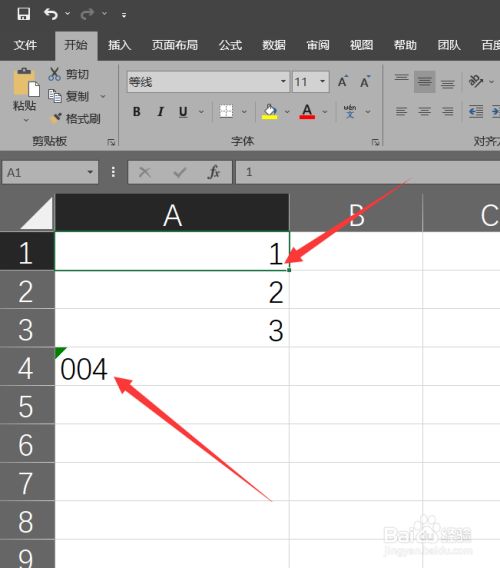Click the center horizontally icon
500x568 pixels.
pyautogui.click(x=425, y=111)
